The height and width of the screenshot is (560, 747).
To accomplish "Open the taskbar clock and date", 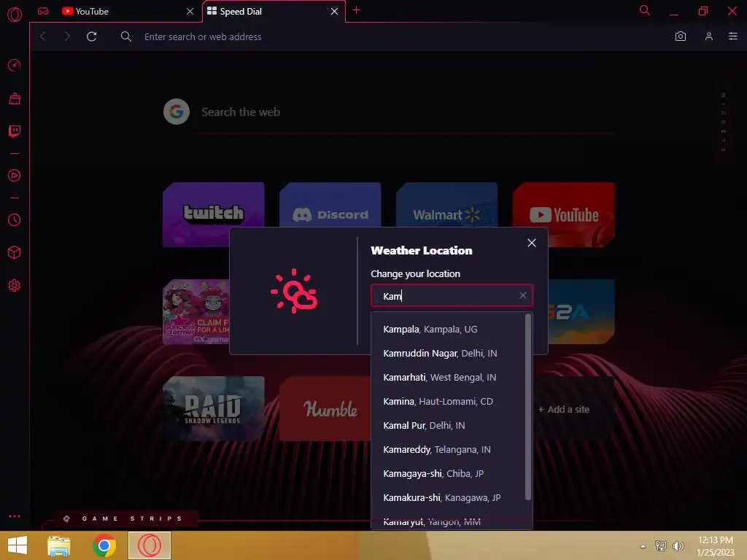I will click(715, 546).
